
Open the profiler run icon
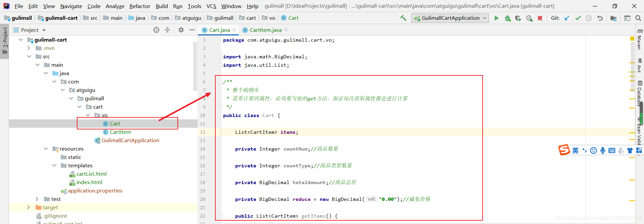[529, 18]
